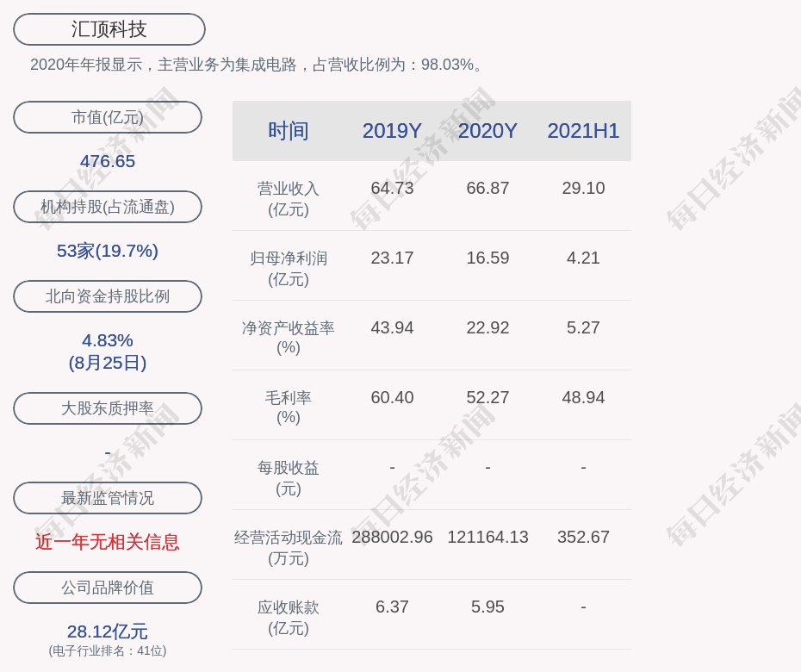Click the 2019Y column header
Screen dimensions: 801x672
pos(392,131)
